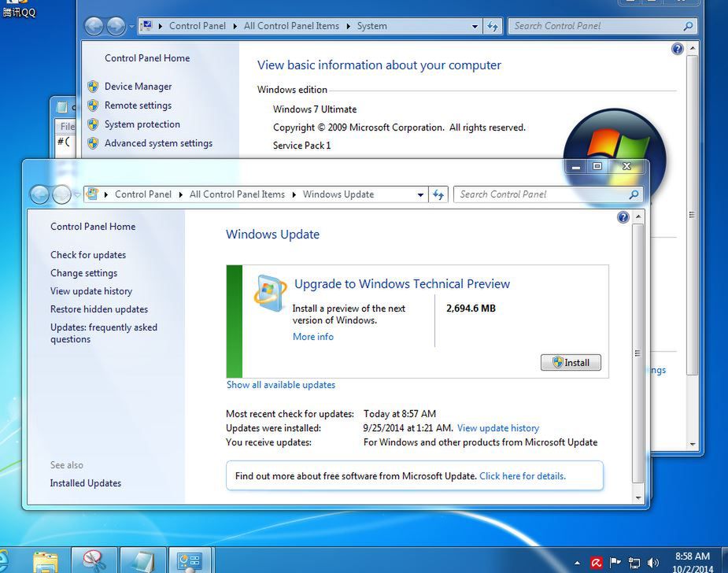Click the volume speaker tray icon
Screen dimensions: 728x573
652,564
